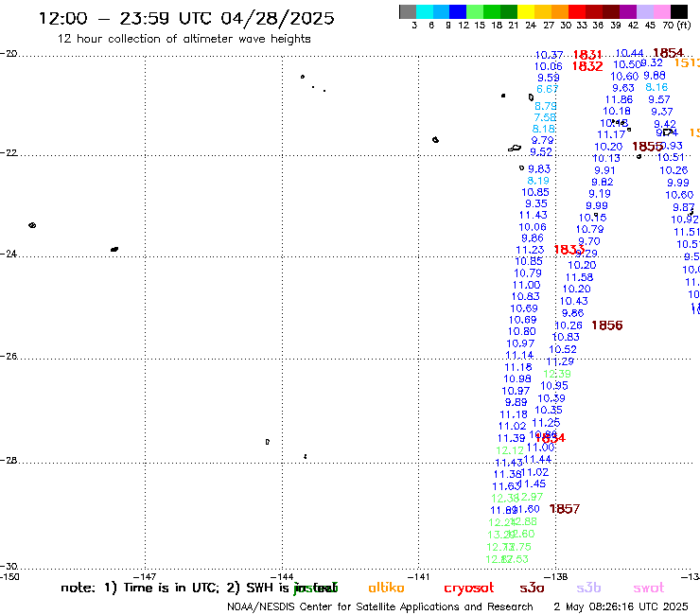The image size is (700, 615).
Task: Select the wave height value '9.89'
Action: click(516, 402)
